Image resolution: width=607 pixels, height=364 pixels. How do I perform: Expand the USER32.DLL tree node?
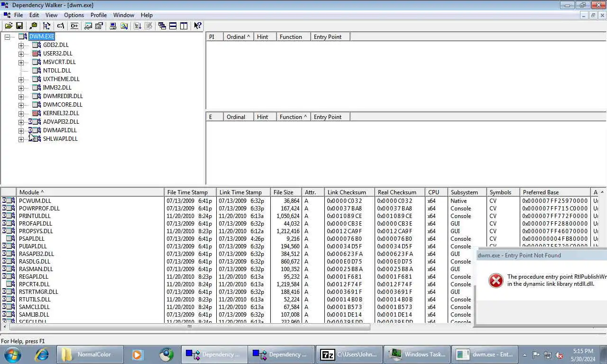pyautogui.click(x=21, y=54)
